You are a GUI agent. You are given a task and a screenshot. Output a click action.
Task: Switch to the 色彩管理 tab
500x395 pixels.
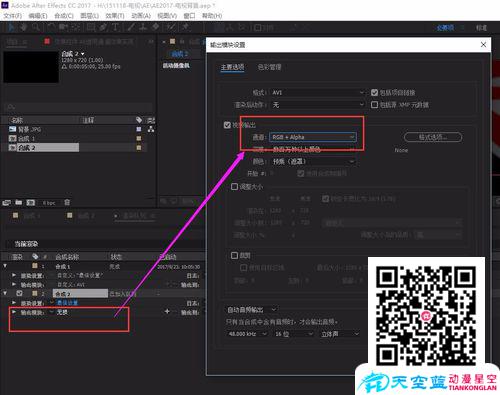(x=269, y=67)
